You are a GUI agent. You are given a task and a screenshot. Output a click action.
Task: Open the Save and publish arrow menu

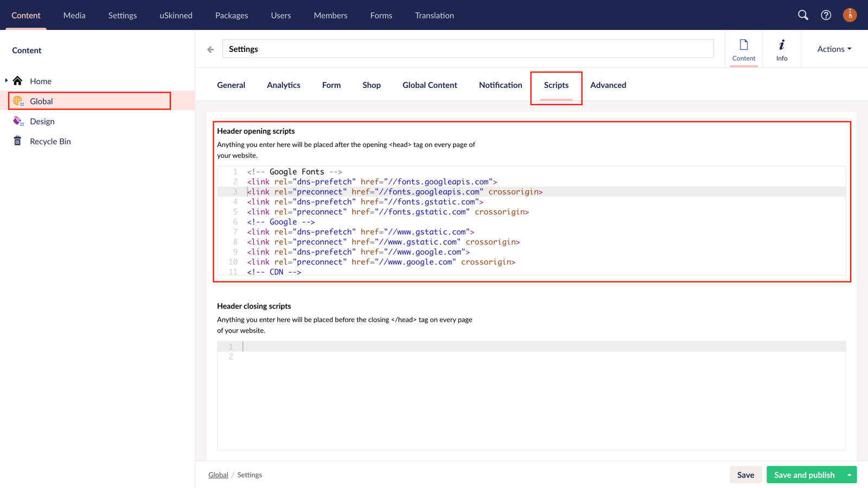849,474
